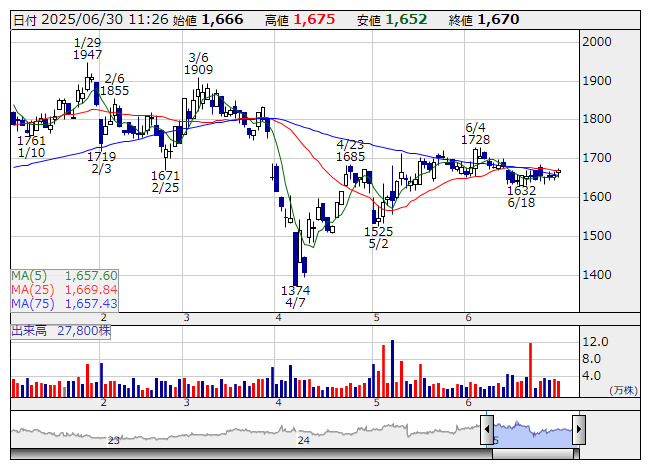
Task: Click the date 2025/06/30 11:26 header
Action: (91, 20)
